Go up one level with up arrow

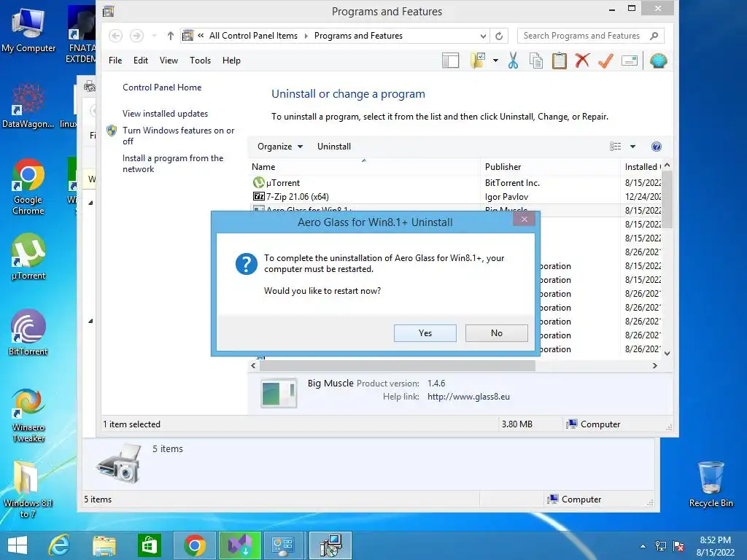pos(170,36)
